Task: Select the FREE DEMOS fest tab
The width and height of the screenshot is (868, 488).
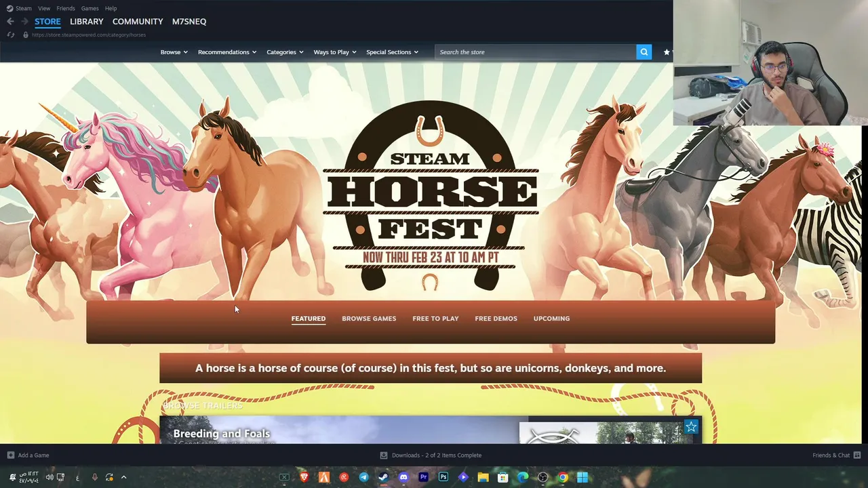Action: 496,319
